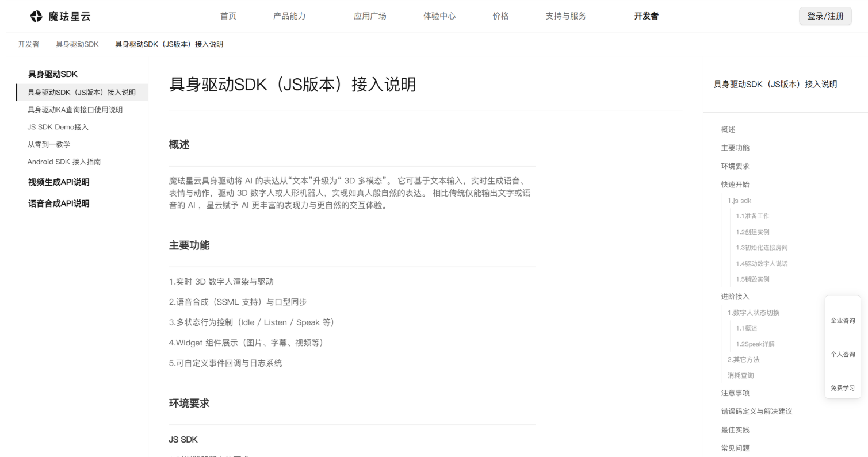Go to 1.2创建实例 outline entry
The width and height of the screenshot is (868, 457).
coord(752,232)
